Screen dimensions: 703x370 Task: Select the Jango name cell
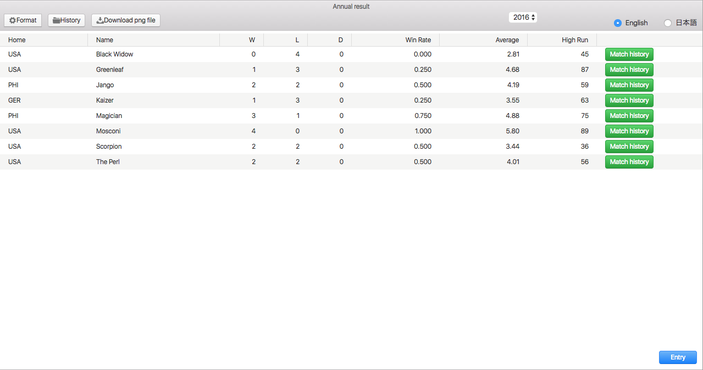point(105,85)
